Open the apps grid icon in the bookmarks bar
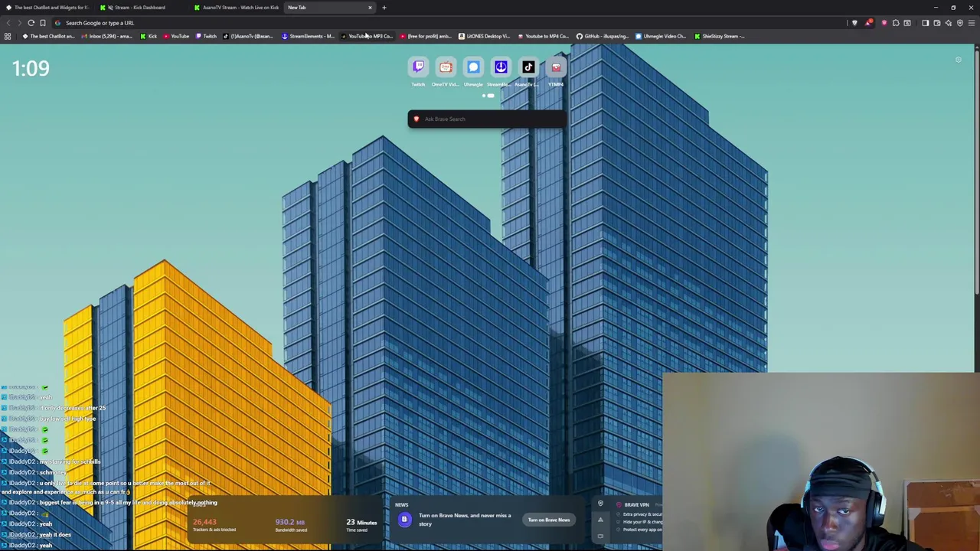980x551 pixels. click(x=8, y=36)
